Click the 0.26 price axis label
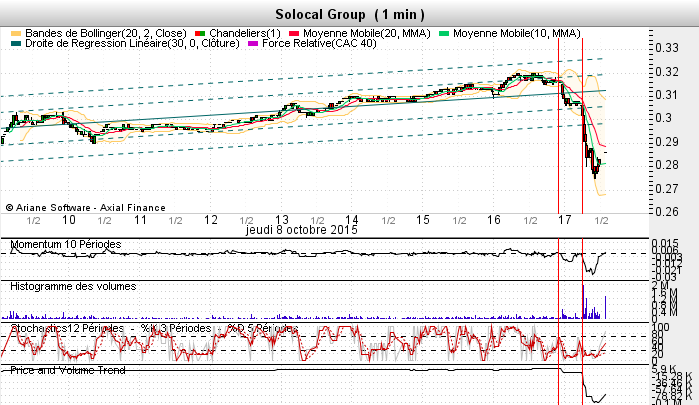 point(667,211)
